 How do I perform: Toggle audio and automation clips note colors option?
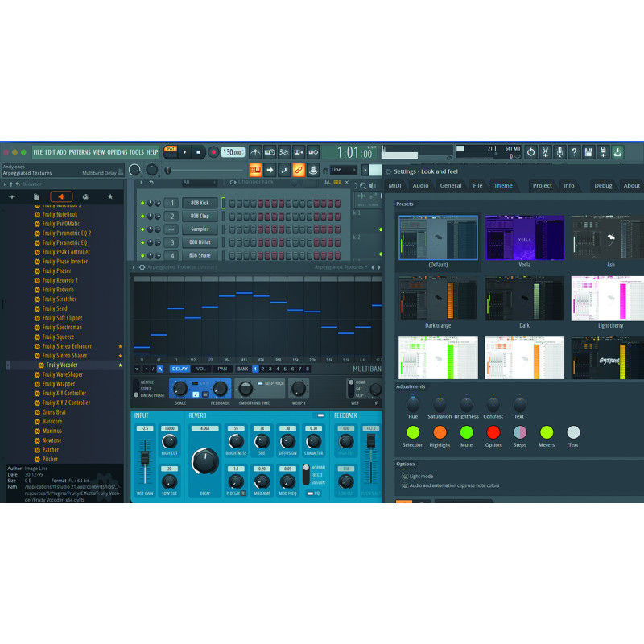tap(404, 485)
